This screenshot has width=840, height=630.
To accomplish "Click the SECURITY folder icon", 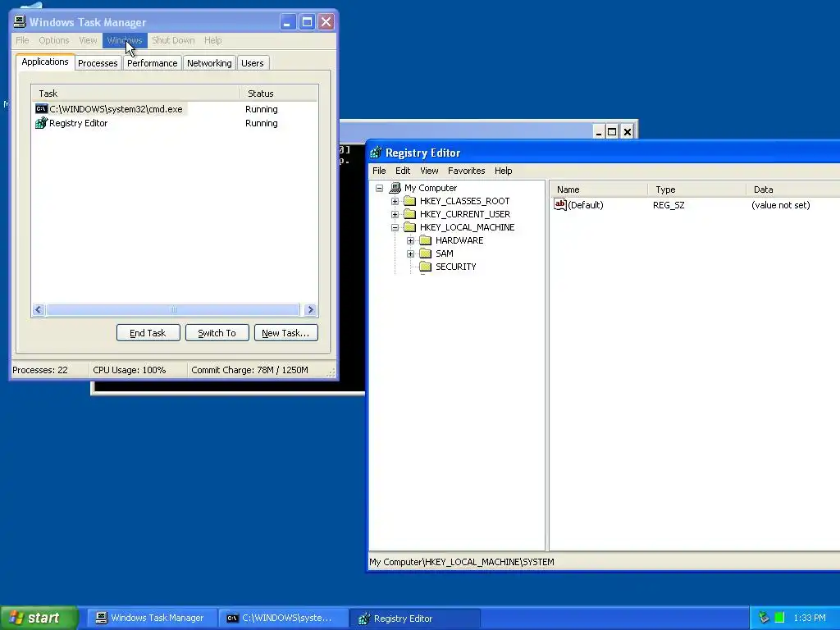I will (x=426, y=267).
